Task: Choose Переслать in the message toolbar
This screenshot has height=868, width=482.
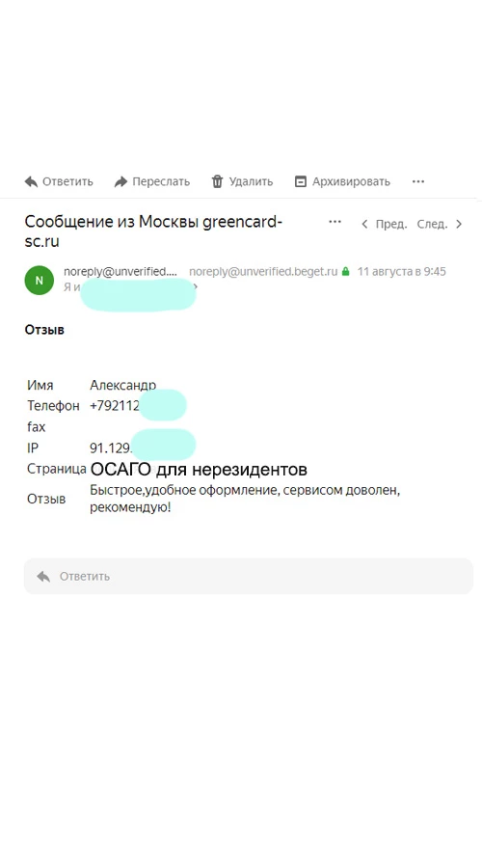Action: (161, 181)
